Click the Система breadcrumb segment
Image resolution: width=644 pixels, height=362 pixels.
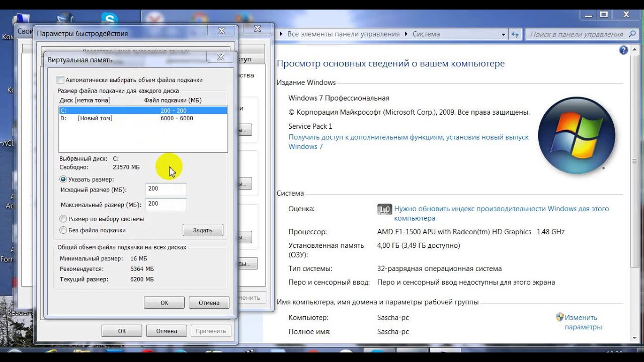pyautogui.click(x=426, y=34)
